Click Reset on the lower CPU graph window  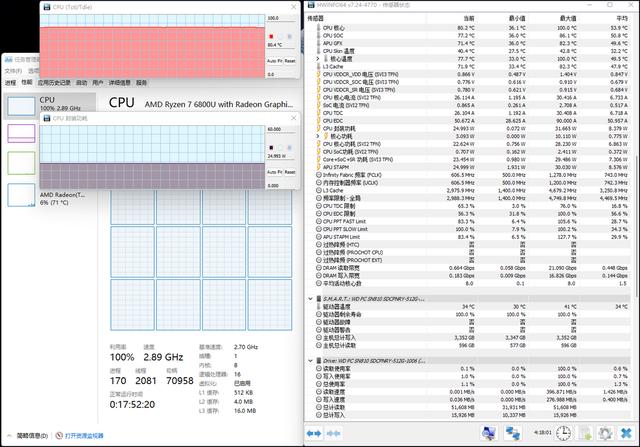(x=290, y=172)
